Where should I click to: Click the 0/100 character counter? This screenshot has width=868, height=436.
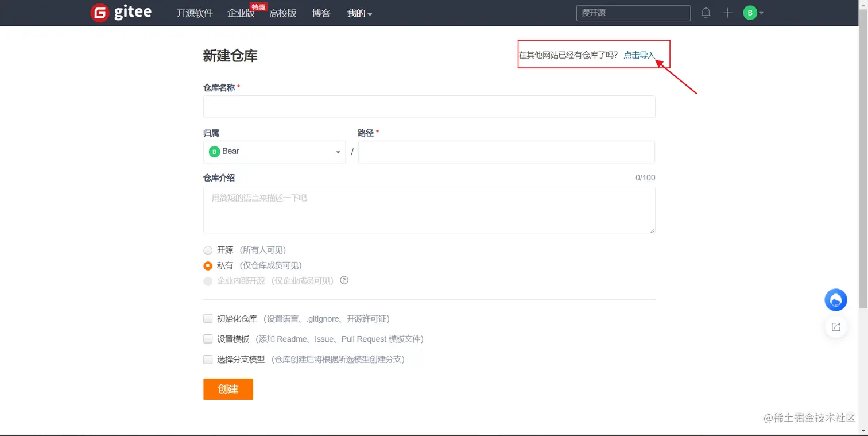click(645, 178)
